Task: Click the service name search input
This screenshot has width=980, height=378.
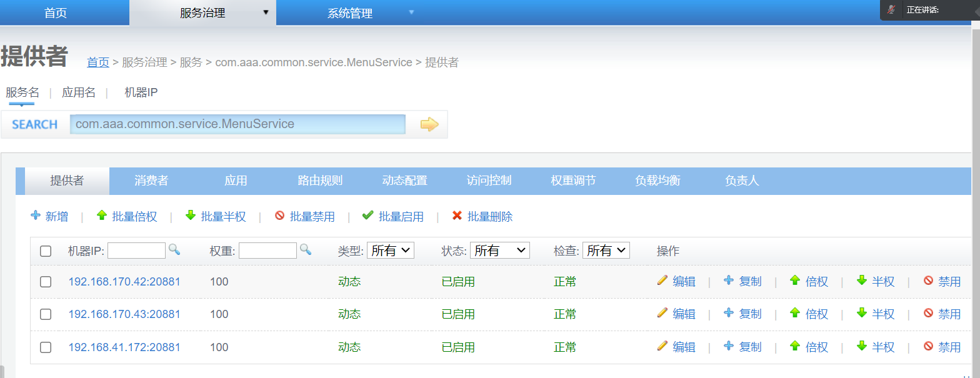Action: (237, 124)
